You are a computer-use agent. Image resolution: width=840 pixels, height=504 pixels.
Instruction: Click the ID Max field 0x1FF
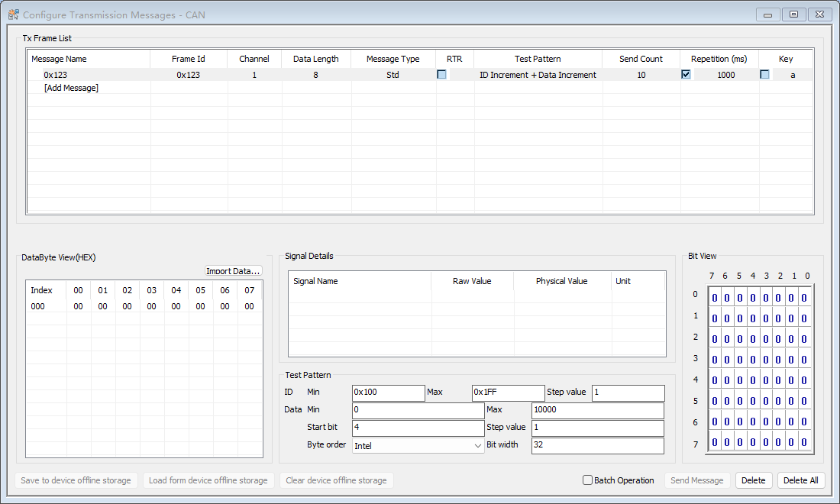508,393
